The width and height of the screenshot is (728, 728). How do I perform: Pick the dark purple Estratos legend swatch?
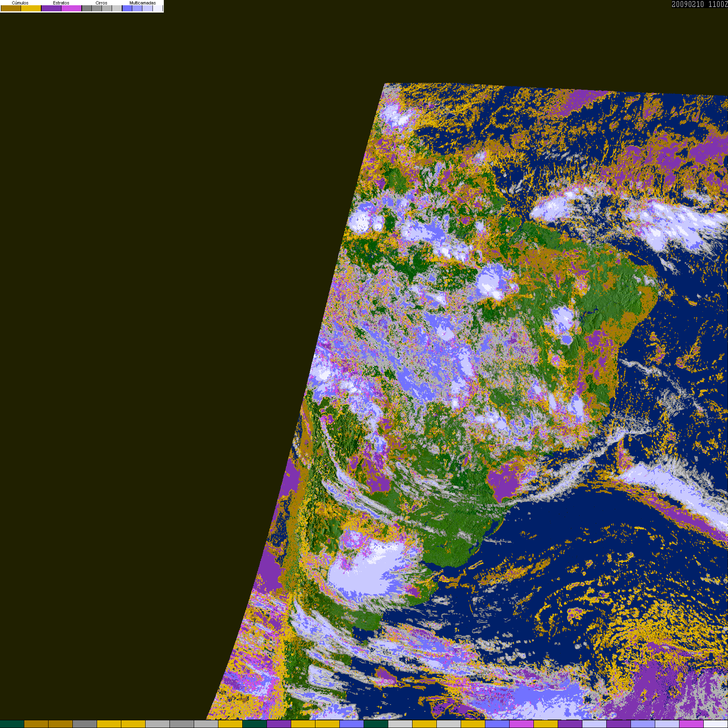tap(51, 8)
